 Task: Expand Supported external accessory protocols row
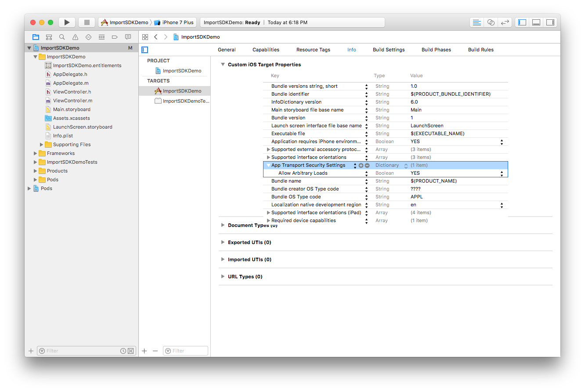(x=268, y=150)
